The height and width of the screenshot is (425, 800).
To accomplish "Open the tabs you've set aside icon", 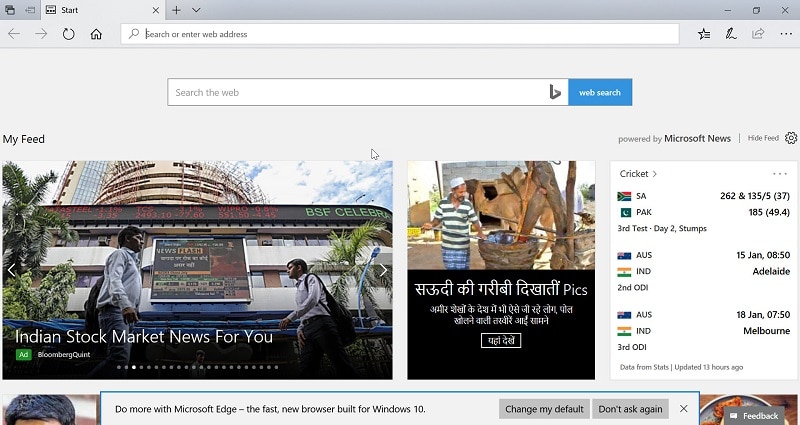I will coord(10,10).
